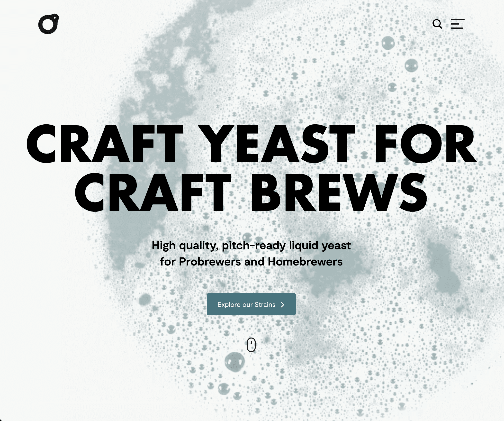Viewport: 504px width, 421px height.
Task: Click the first CRAFT word on top line
Action: 105,144
